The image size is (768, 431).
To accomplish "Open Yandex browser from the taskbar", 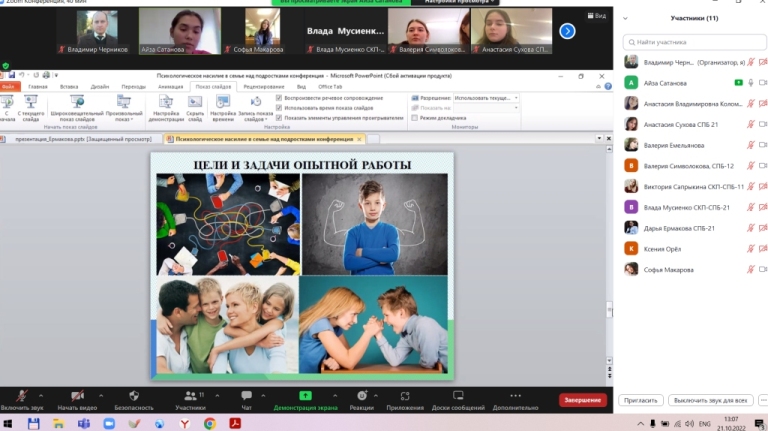I will tap(185, 424).
